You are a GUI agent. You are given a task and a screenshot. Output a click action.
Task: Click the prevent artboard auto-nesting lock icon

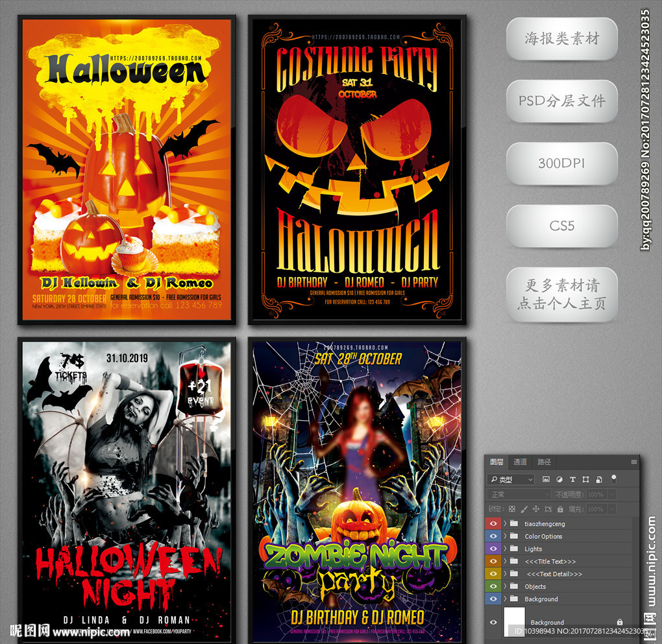pyautogui.click(x=548, y=509)
